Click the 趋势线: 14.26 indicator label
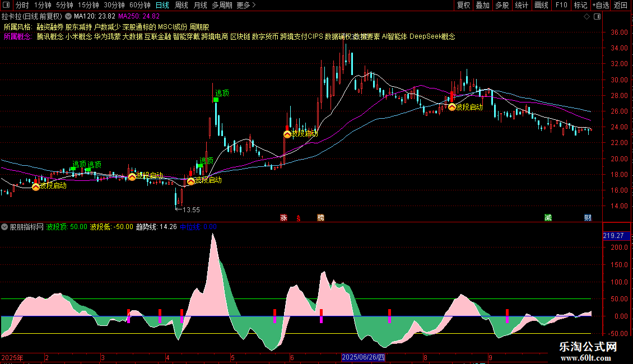This screenshot has height=364, width=633. point(156,227)
